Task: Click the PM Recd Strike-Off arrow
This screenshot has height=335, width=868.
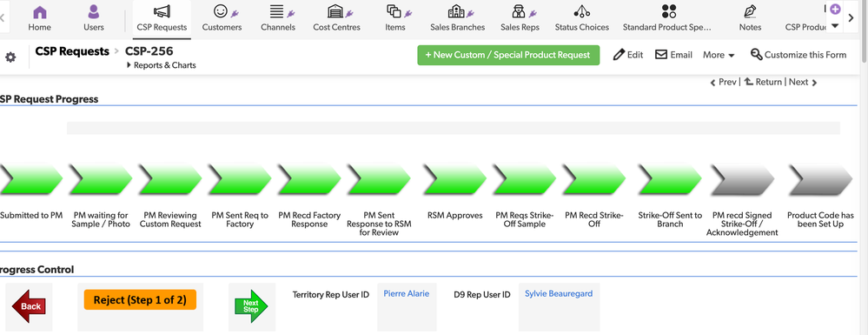Action: coord(594,180)
